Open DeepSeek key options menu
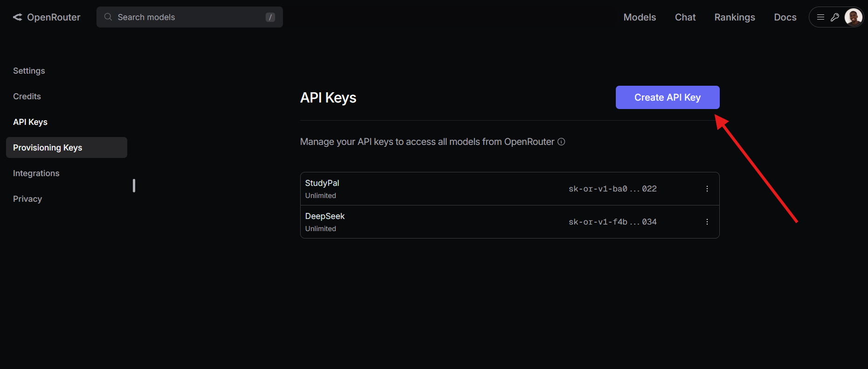This screenshot has height=369, width=868. [x=707, y=222]
